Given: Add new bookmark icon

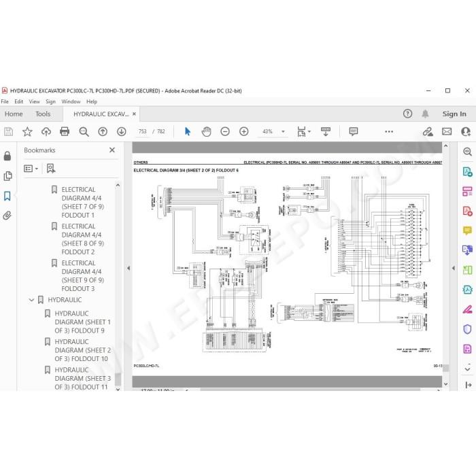Looking at the screenshot, I should 51,169.
